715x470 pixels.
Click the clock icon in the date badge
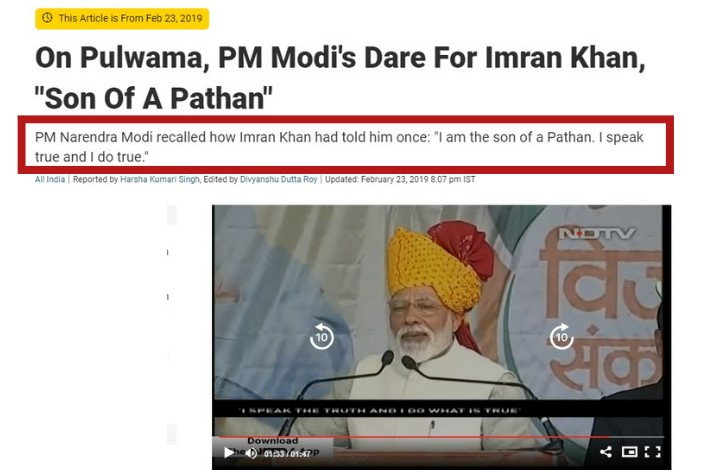(x=47, y=18)
